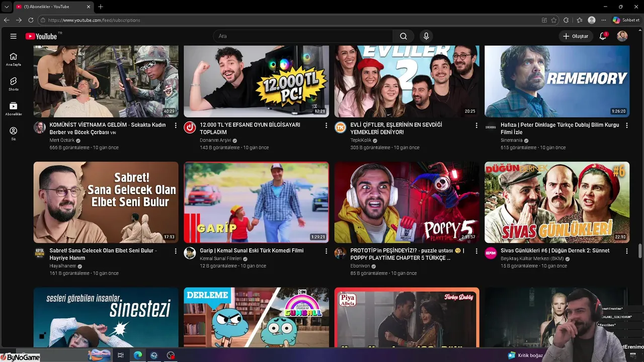Open the Mert Öztürk channel link
644x362 pixels.
click(x=62, y=140)
